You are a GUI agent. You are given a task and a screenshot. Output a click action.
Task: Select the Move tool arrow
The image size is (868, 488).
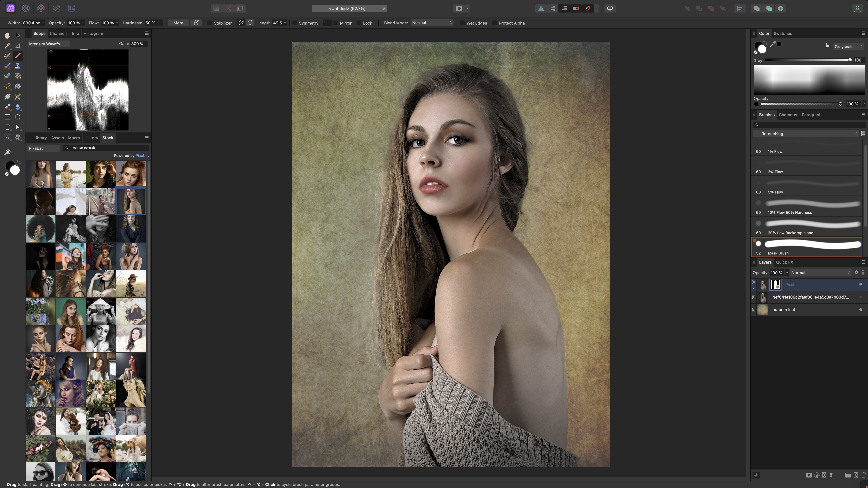point(17,36)
